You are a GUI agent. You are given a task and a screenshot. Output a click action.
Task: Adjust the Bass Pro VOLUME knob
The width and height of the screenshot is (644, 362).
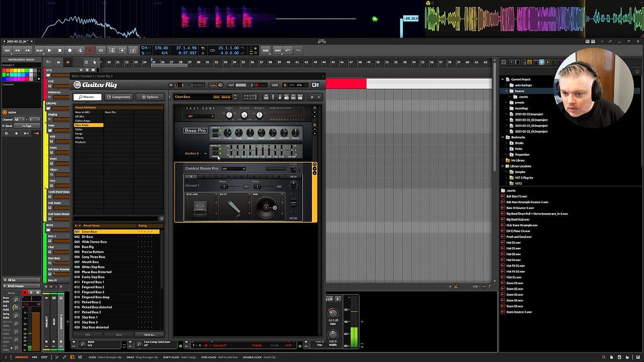pyautogui.click(x=227, y=132)
